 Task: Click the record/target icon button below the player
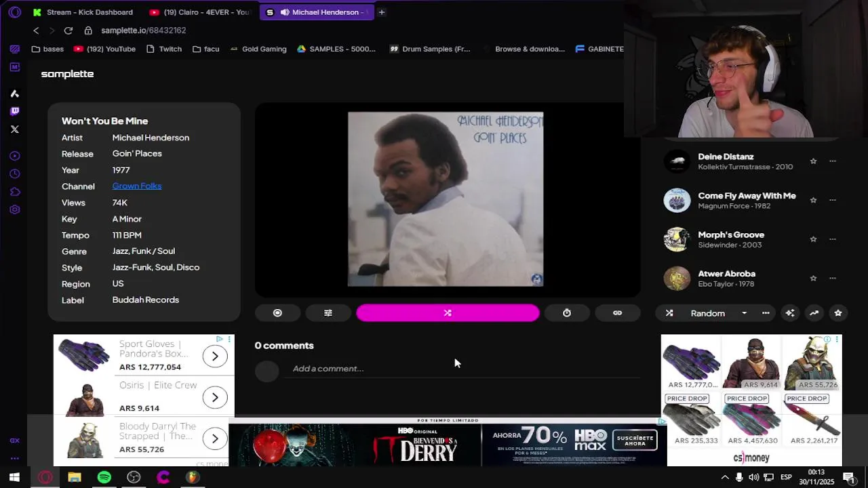(277, 313)
